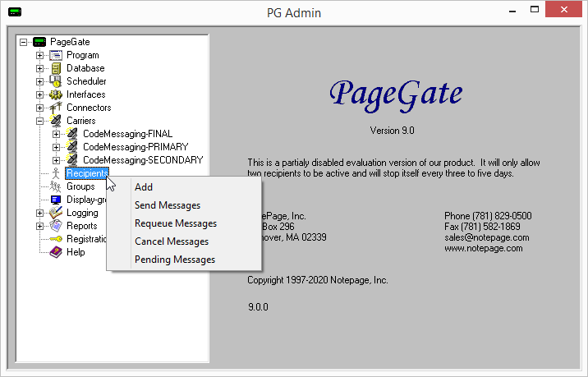Collapse the Carriers tree node
The height and width of the screenshot is (377, 588).
click(x=39, y=122)
